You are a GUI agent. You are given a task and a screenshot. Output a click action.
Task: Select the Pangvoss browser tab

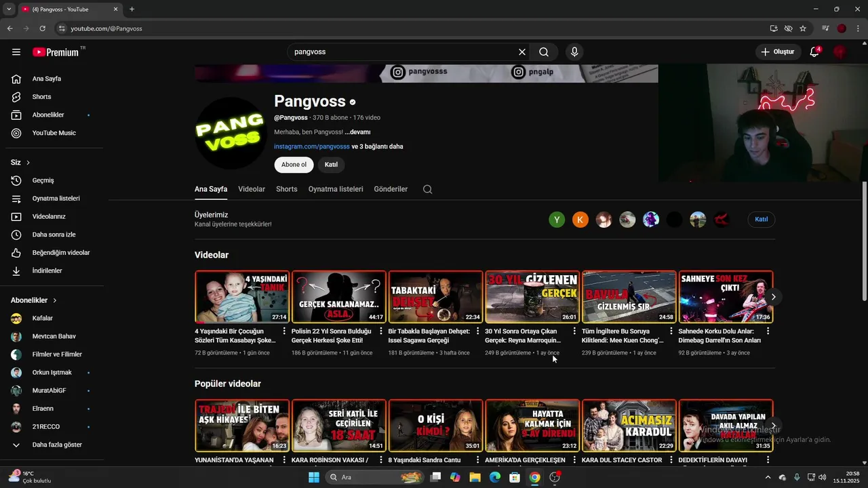[x=70, y=9]
